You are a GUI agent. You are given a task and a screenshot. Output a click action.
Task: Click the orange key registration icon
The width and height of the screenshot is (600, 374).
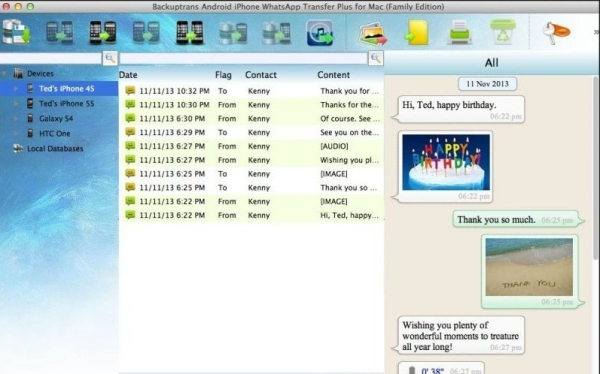(x=556, y=33)
